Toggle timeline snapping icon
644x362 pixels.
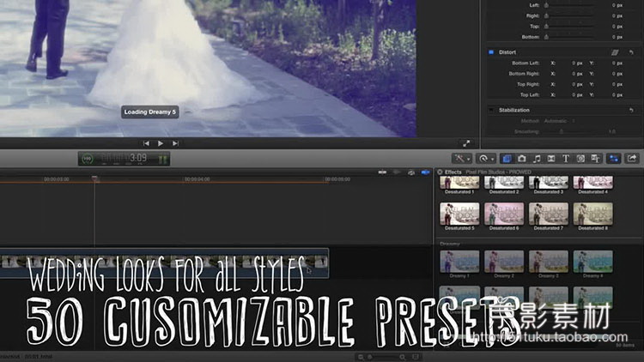pos(426,172)
